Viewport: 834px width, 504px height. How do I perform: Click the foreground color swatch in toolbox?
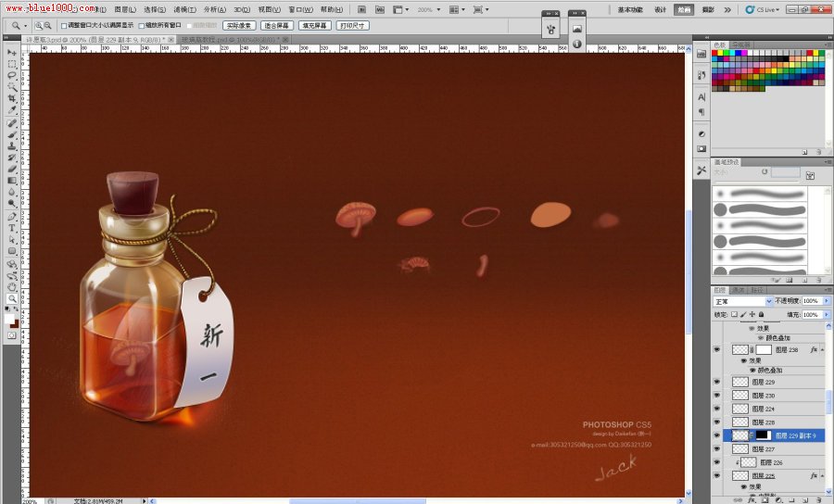tap(10, 319)
